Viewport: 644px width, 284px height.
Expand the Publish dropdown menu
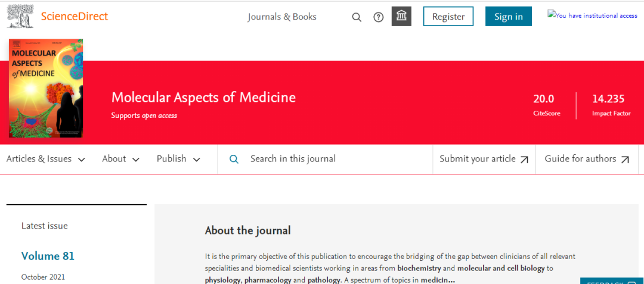click(178, 159)
